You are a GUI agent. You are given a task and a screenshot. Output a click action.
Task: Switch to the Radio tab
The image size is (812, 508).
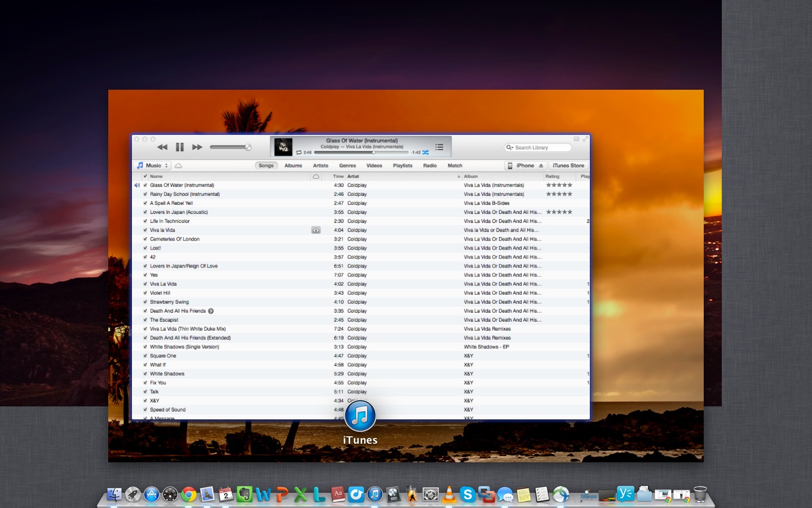(430, 166)
